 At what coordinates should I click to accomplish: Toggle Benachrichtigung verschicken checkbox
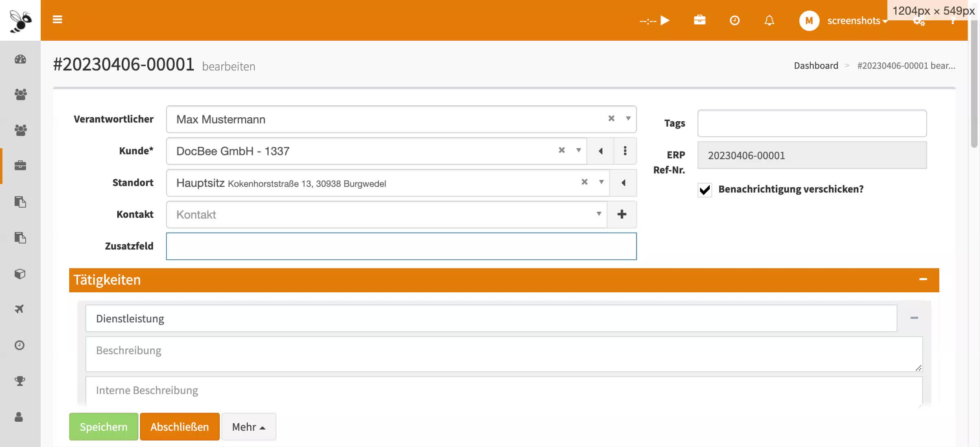[x=705, y=190]
